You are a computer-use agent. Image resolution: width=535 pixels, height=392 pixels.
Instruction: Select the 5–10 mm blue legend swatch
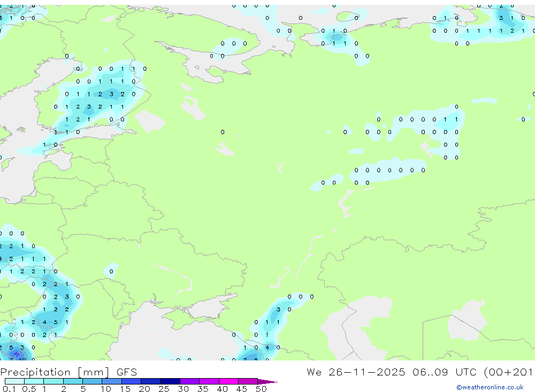(93, 381)
